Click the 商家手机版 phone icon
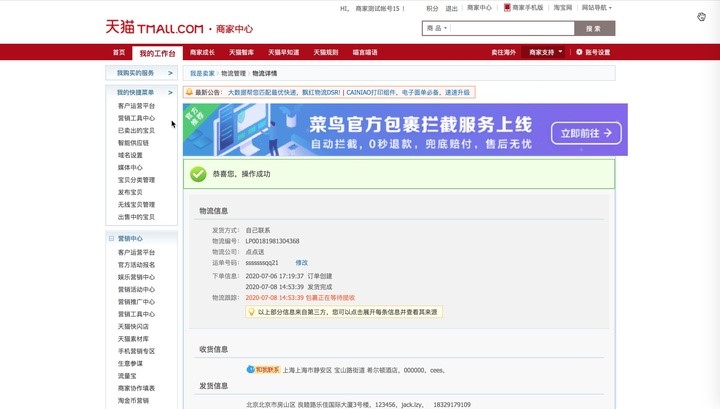This screenshot has width=720, height=409. tap(507, 7)
